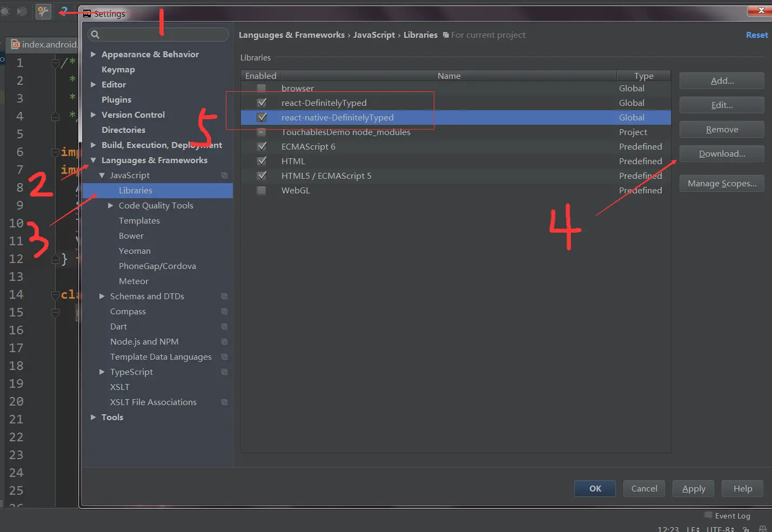Select the Bower settings page
This screenshot has width=772, height=532.
pyautogui.click(x=131, y=235)
